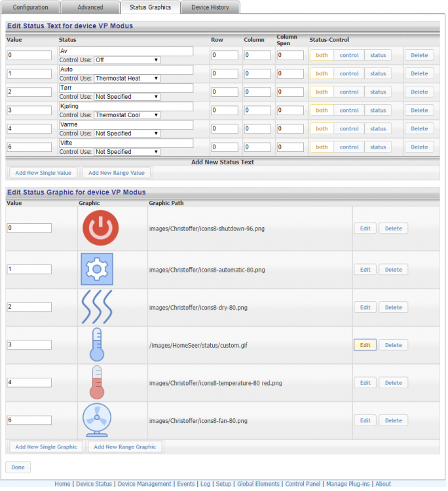Click the red shutdown power icon

coord(101,228)
